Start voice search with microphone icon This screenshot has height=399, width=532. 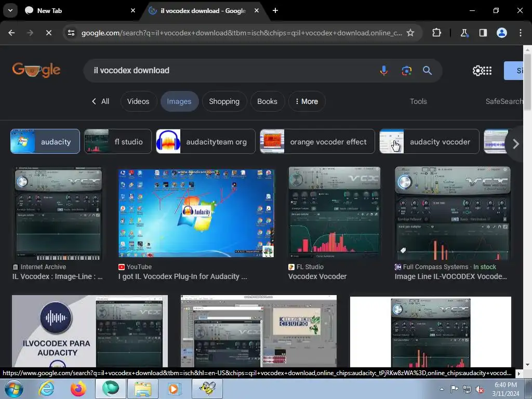tap(384, 71)
